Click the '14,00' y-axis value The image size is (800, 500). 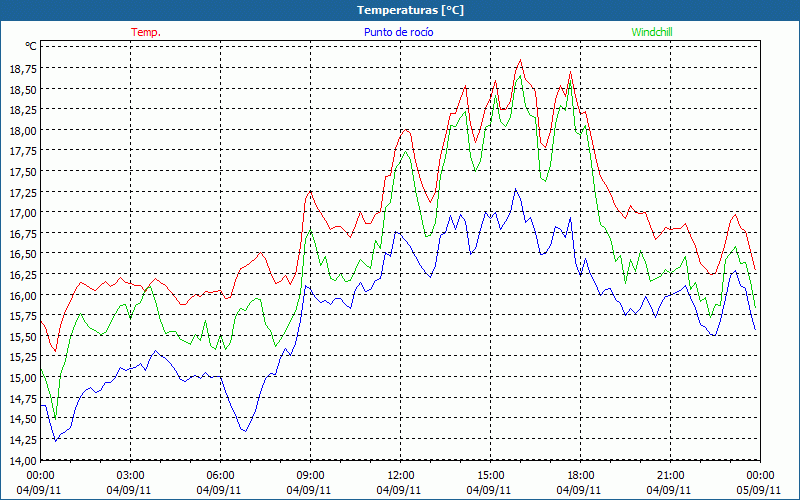coord(23,461)
